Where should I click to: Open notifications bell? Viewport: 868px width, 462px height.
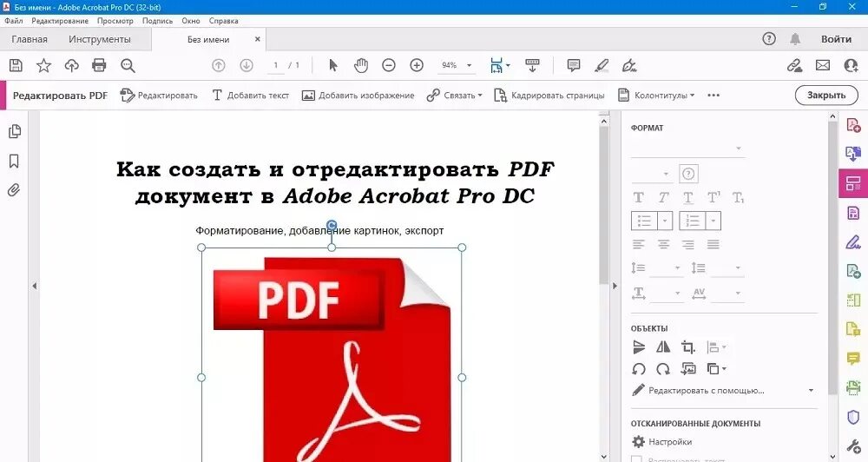coord(795,39)
